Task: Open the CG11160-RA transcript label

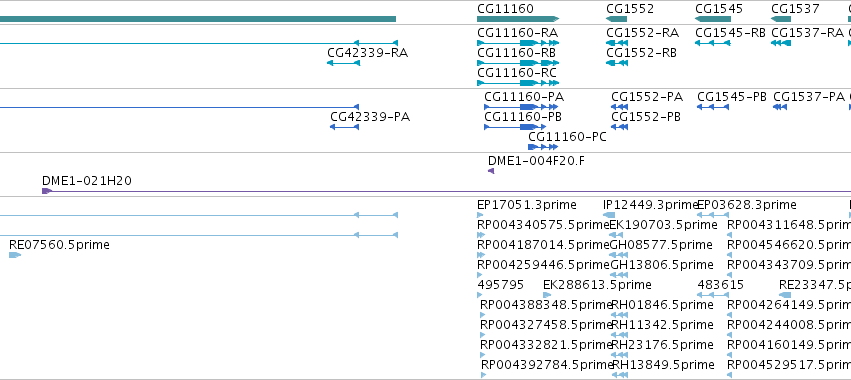Action: (x=517, y=33)
